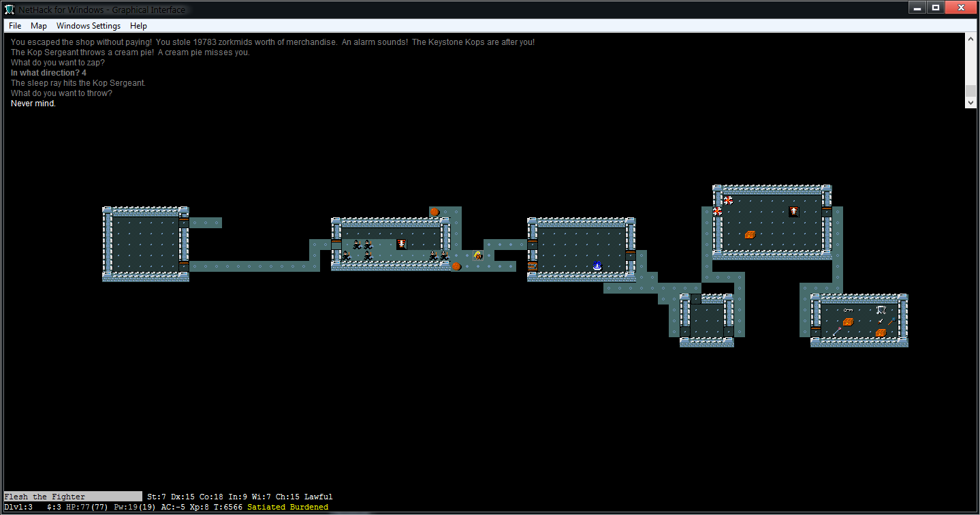Click the message log scrollbar thumb

click(970, 91)
